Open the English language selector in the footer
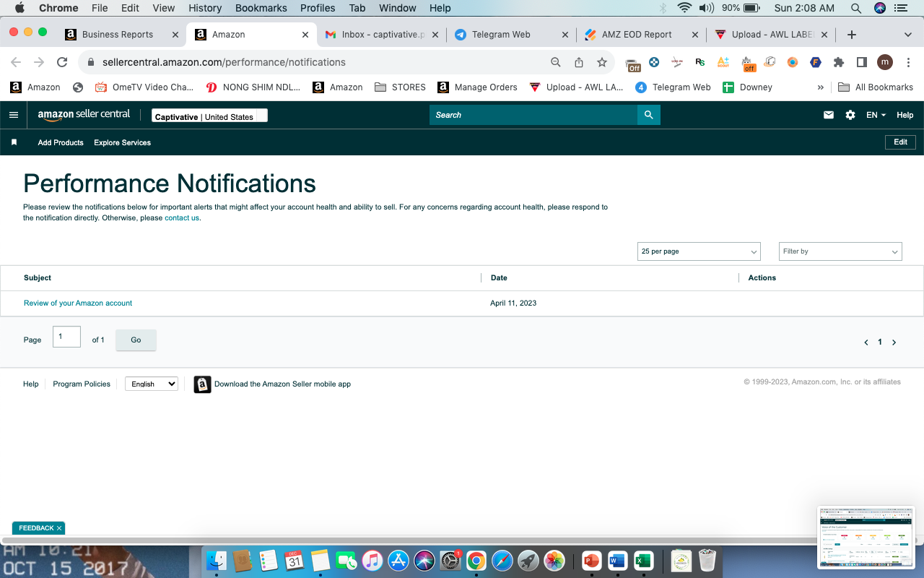The height and width of the screenshot is (578, 924). point(152,384)
